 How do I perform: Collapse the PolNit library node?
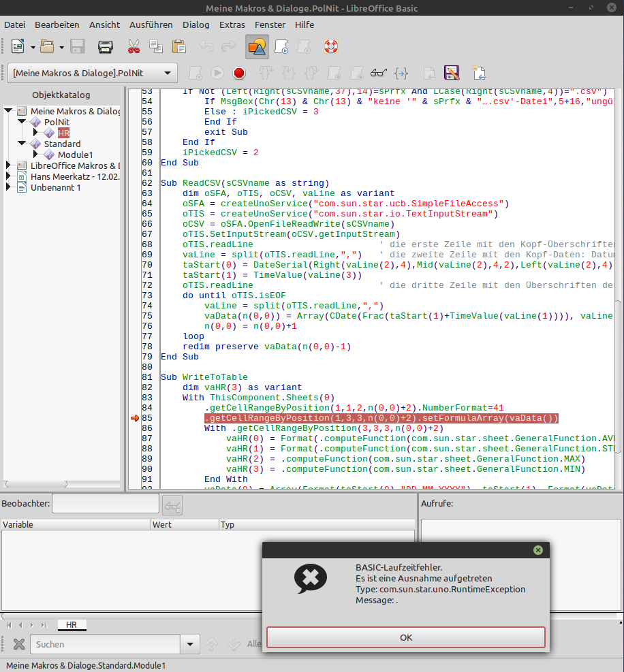21,121
